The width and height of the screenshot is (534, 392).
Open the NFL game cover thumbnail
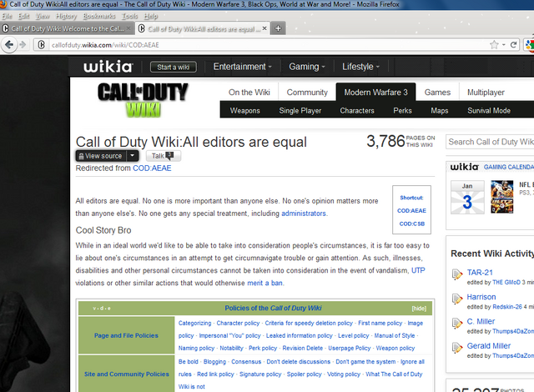(x=501, y=197)
